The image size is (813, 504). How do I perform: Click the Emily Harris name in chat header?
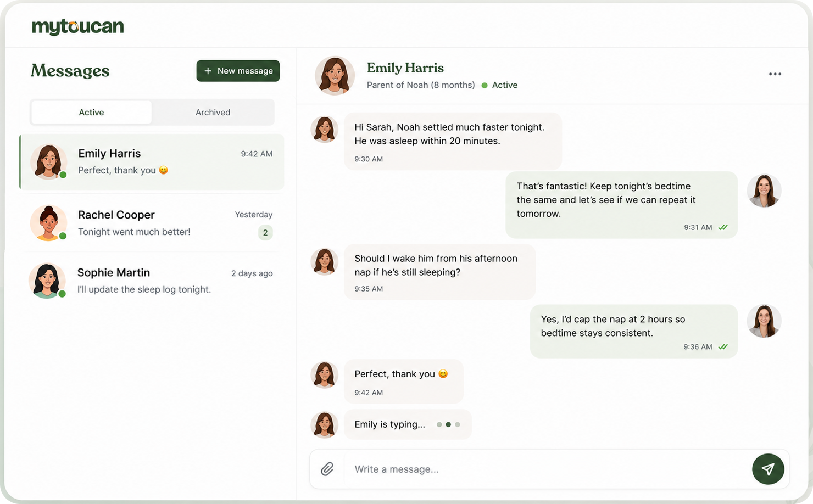coord(405,68)
